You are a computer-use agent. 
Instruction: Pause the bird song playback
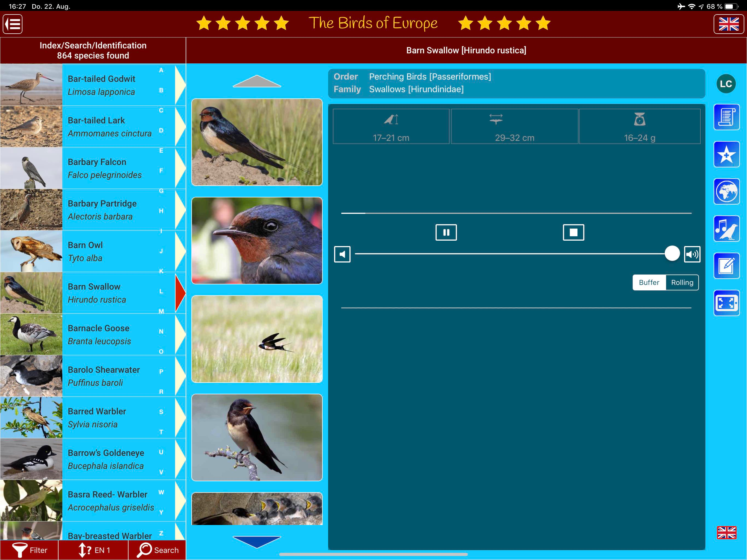pyautogui.click(x=446, y=232)
